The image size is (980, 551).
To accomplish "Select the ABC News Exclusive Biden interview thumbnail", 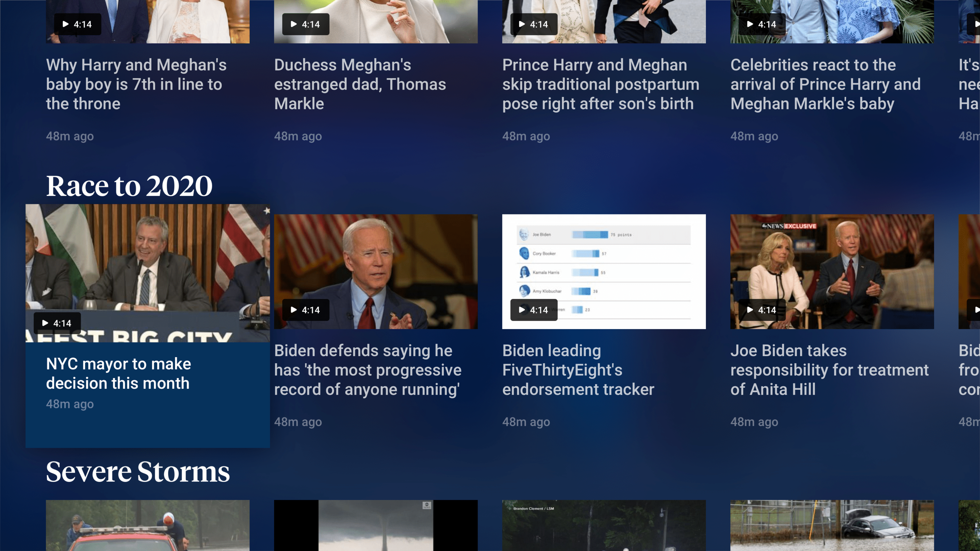I will [832, 266].
